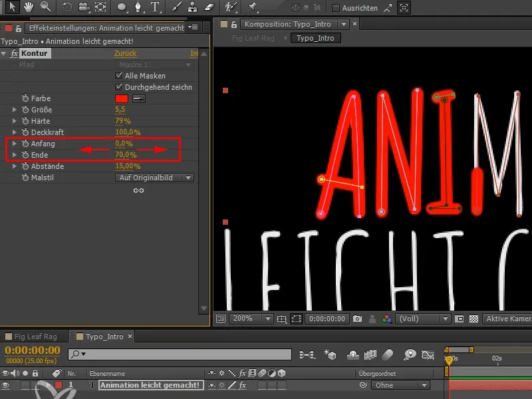Screen dimensions: 532x399
Task: Toggle the Anfang stopwatch for keyframing
Action: click(x=25, y=143)
